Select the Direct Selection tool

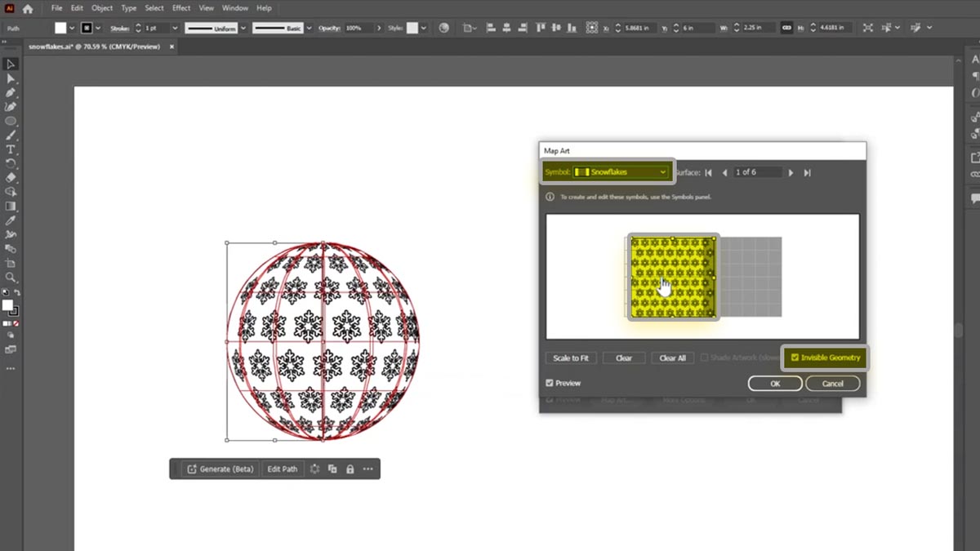coord(11,78)
